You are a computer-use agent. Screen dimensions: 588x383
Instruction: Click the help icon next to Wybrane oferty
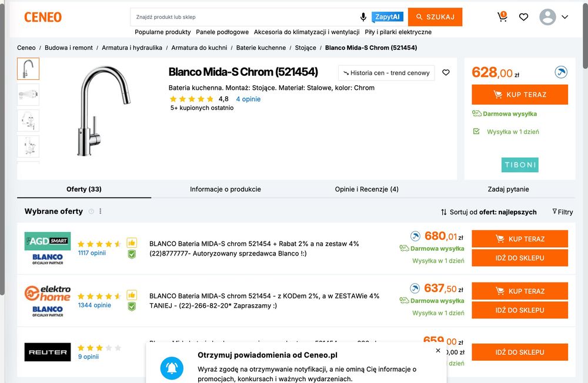(x=91, y=211)
